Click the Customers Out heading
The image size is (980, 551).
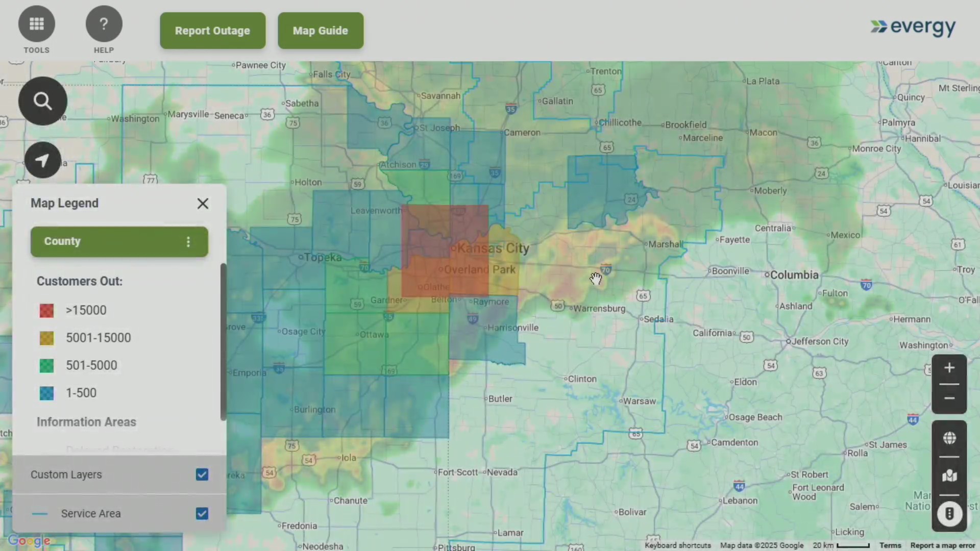coord(80,281)
